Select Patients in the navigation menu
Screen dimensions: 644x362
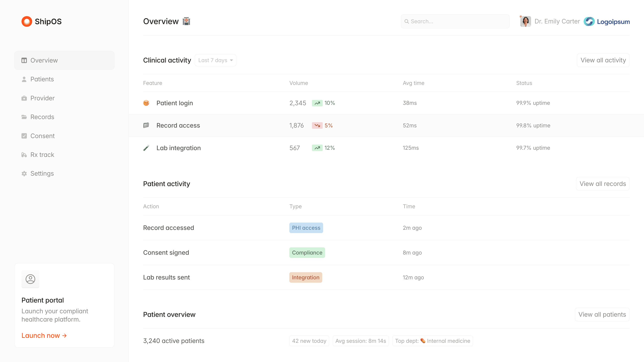(42, 79)
